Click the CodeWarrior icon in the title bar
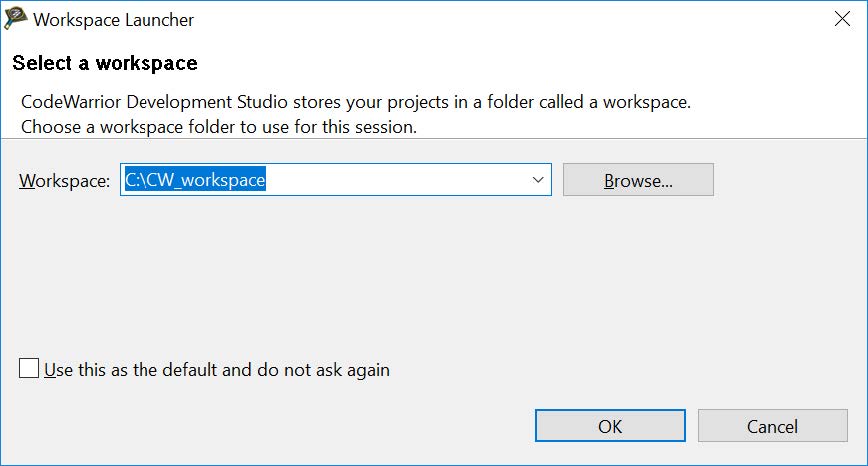The height and width of the screenshot is (466, 868). click(x=16, y=19)
